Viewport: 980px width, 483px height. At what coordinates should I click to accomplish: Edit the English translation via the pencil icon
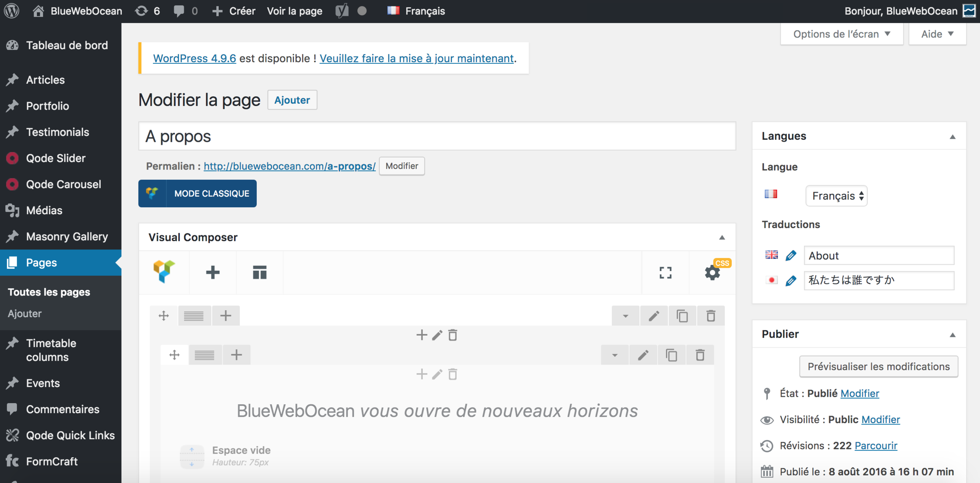(x=791, y=255)
